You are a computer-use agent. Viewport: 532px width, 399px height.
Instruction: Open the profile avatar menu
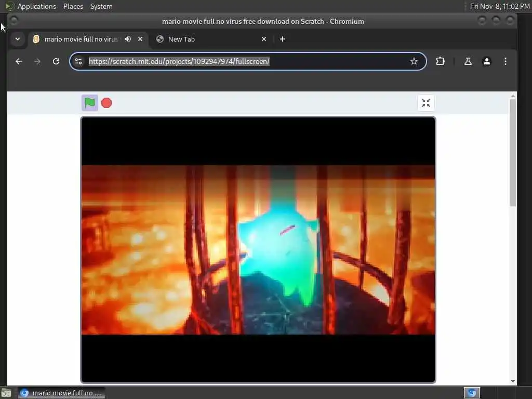click(486, 61)
